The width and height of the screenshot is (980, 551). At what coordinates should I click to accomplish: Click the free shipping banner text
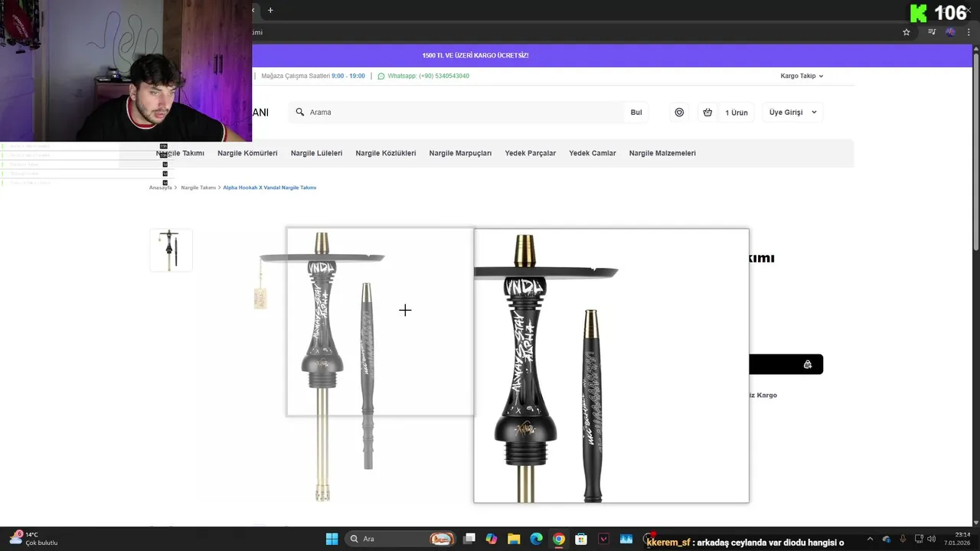point(475,55)
